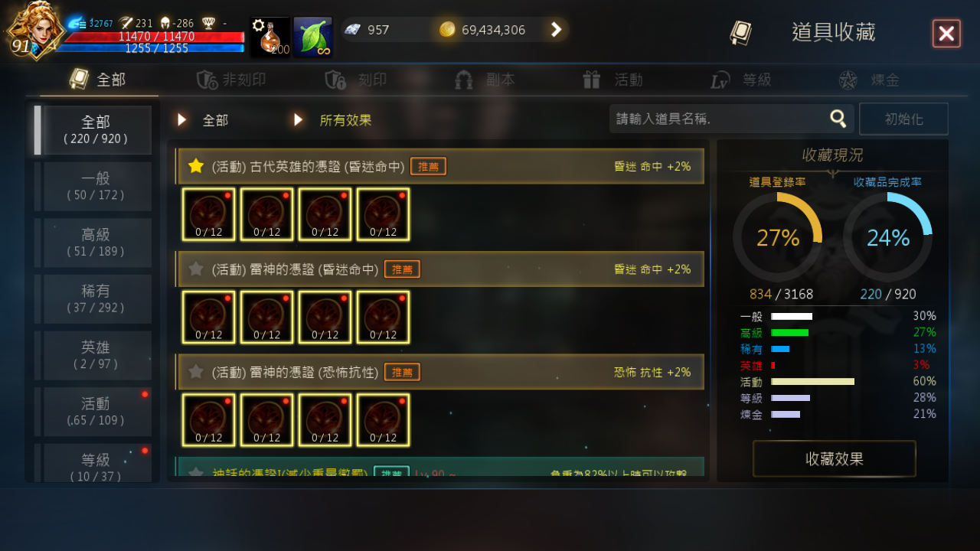Click the character portrait avatar
Viewport: 980px width, 551px height.
[34, 30]
